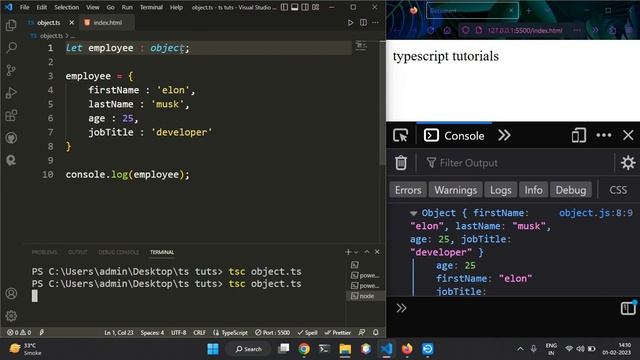640x360 pixels.
Task: Toggle the Info filter
Action: pyautogui.click(x=533, y=190)
